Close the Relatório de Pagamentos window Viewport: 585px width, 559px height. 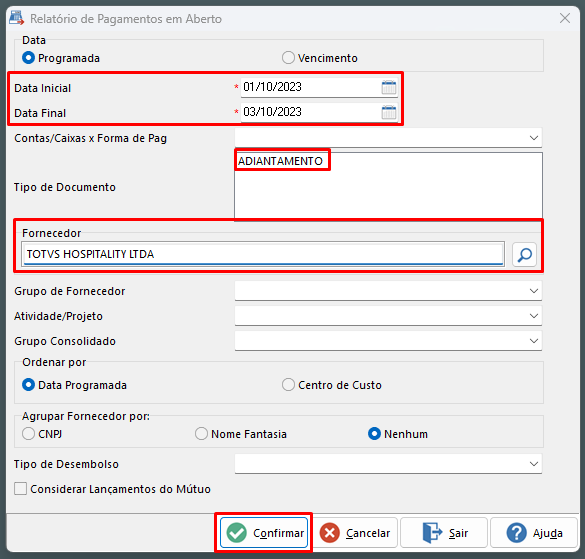pos(565,18)
